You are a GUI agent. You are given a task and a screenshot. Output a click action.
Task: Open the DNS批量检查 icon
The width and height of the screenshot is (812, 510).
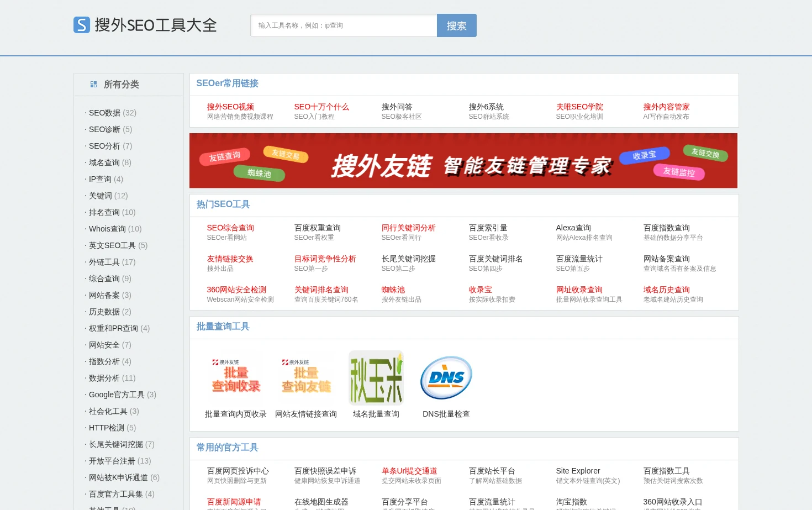(446, 378)
